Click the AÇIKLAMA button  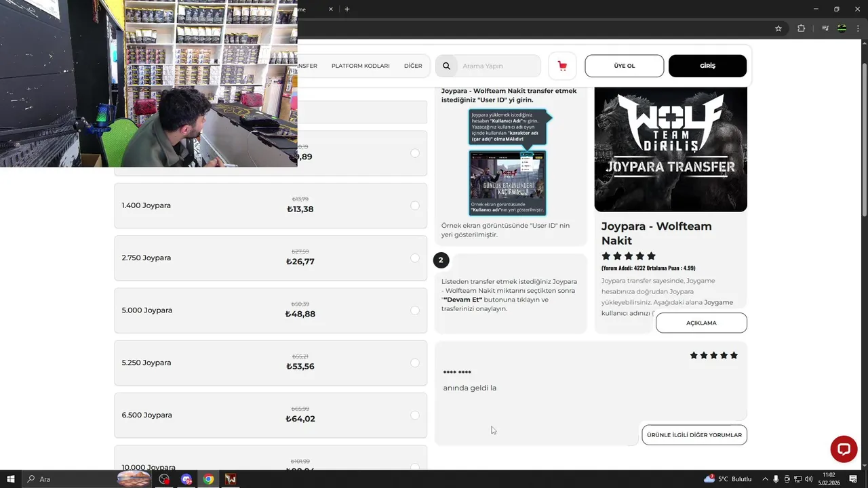[701, 323]
